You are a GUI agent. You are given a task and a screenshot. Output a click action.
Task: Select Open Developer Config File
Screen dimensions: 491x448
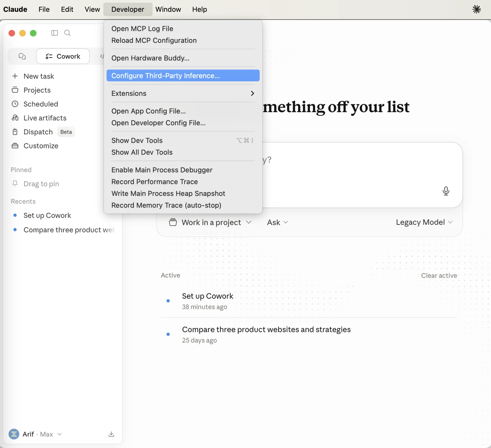(183, 123)
